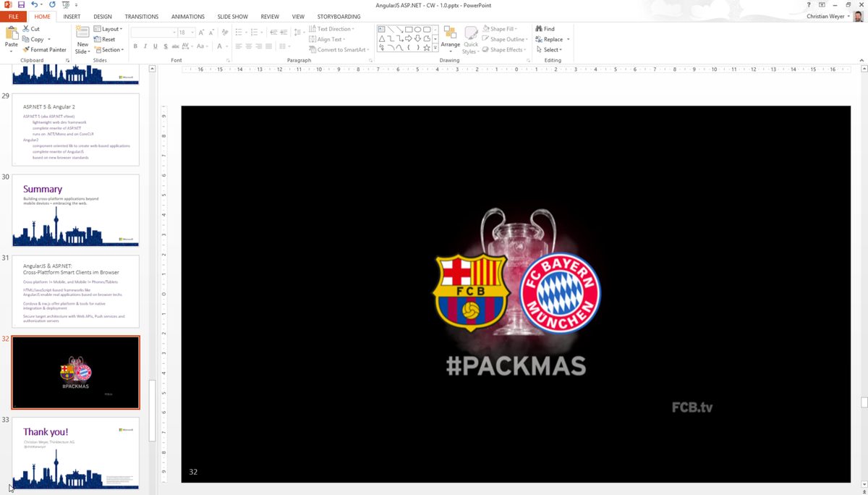Open Shape Effects menu
868x495 pixels.
[504, 50]
